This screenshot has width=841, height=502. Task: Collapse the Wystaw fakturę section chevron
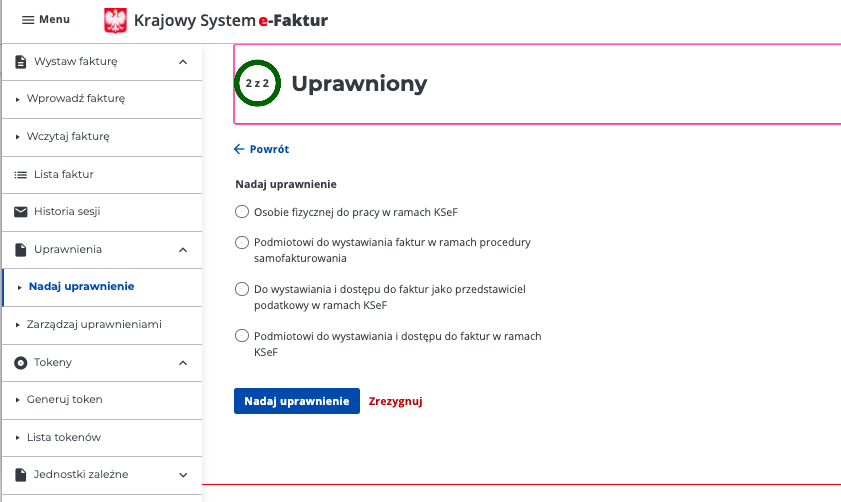click(x=183, y=62)
